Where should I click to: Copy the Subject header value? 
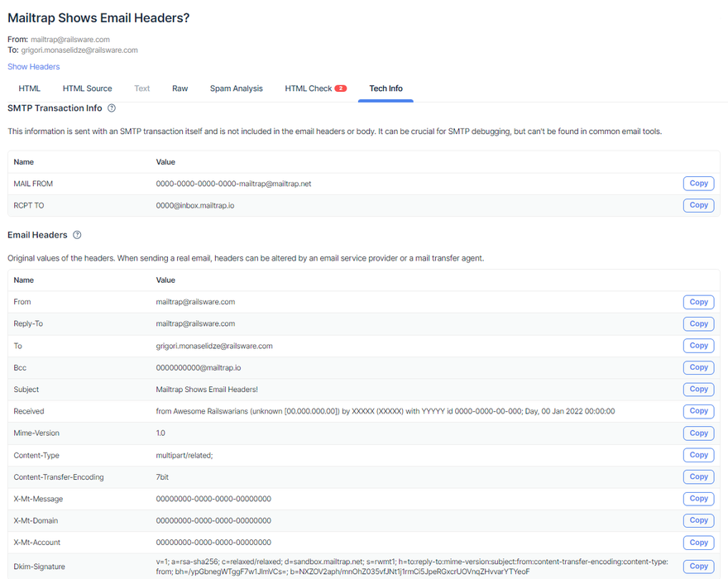pyautogui.click(x=698, y=390)
